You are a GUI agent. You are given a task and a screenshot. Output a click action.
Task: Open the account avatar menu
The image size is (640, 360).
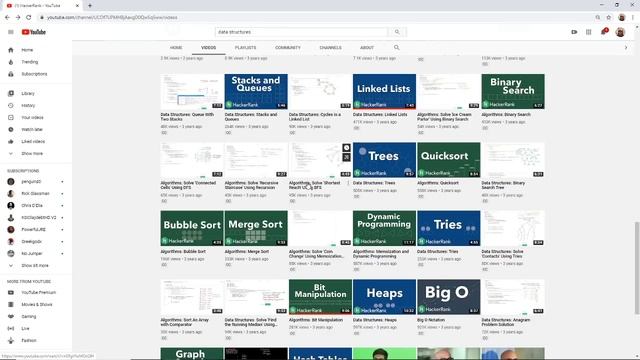point(620,32)
